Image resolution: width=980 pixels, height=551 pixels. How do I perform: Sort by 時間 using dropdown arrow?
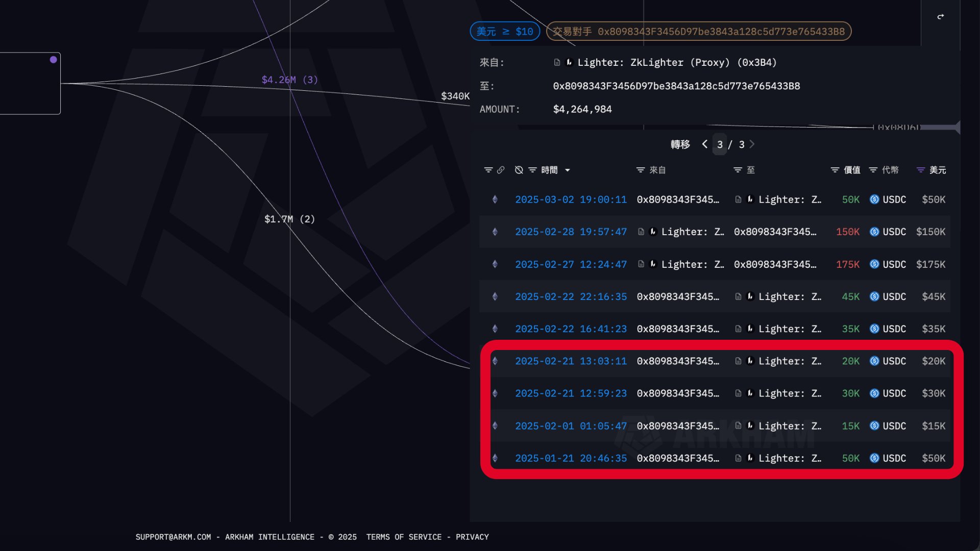pos(567,170)
